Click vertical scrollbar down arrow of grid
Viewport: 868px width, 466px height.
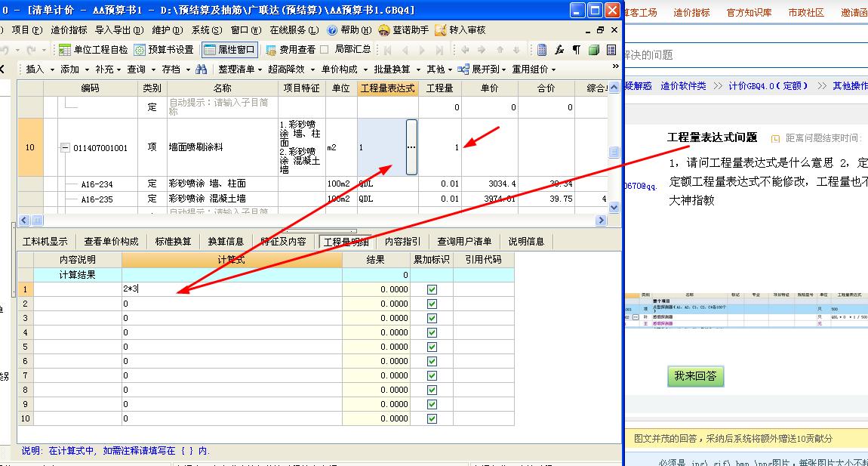tap(614, 207)
